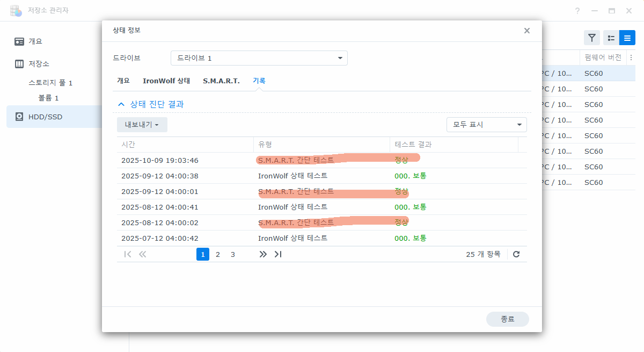The height and width of the screenshot is (352, 644).
Task: Go to the last page of records
Action: (x=278, y=254)
